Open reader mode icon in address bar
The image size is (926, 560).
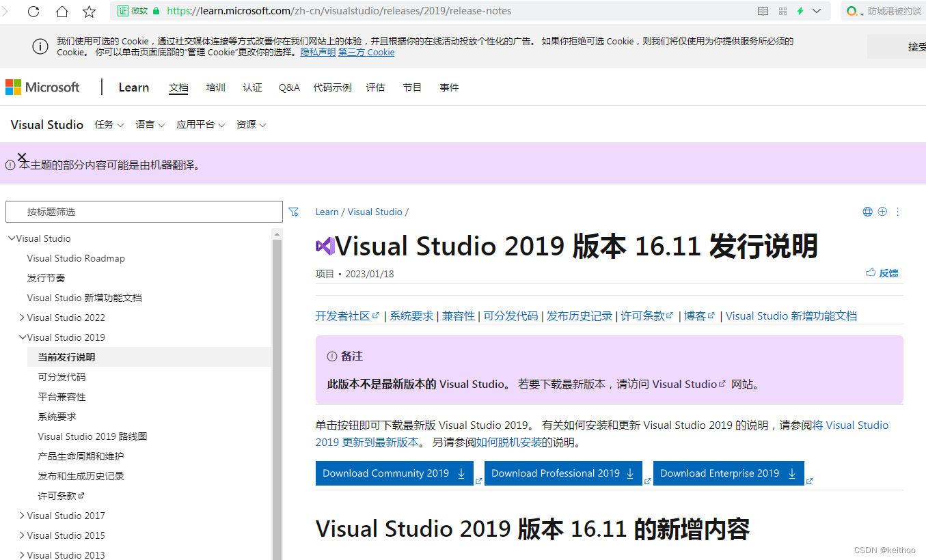[x=763, y=11]
